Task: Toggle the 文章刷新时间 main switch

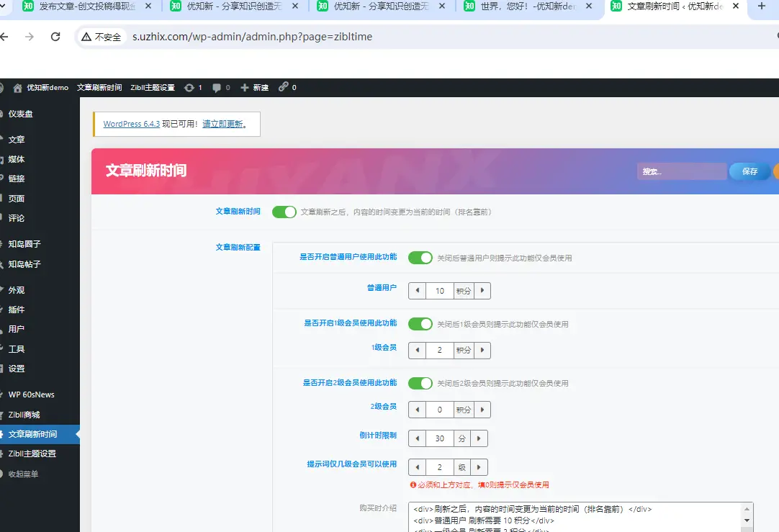Action: [x=284, y=212]
